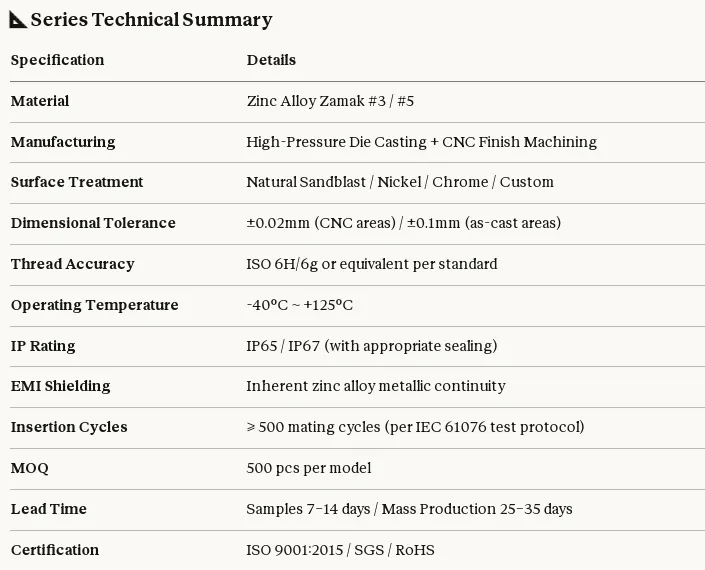Click the Operating Temperature label

click(95, 305)
